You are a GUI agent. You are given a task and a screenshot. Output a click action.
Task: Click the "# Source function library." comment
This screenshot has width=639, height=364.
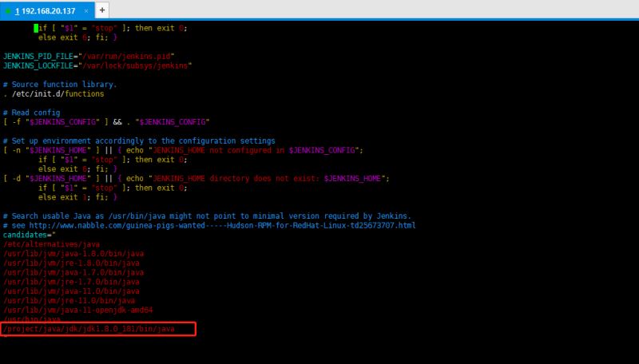[60, 84]
